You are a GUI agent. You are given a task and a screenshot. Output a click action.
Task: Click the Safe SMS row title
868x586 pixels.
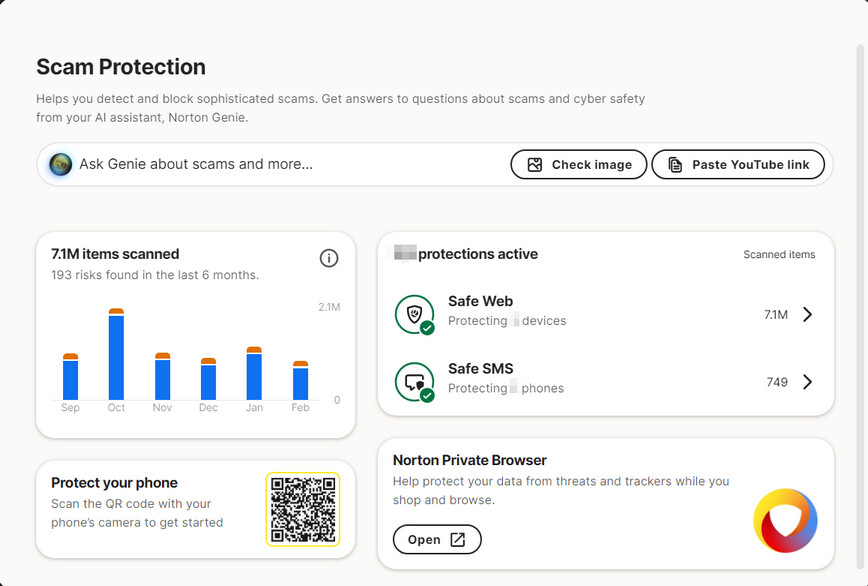coord(480,369)
